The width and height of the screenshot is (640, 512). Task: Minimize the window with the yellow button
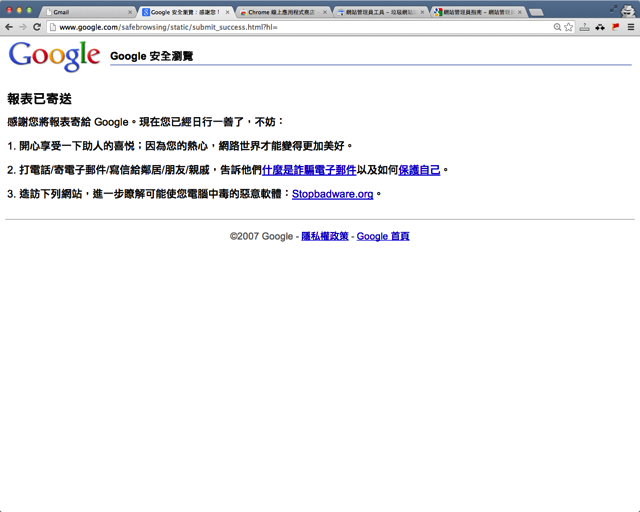click(19, 10)
